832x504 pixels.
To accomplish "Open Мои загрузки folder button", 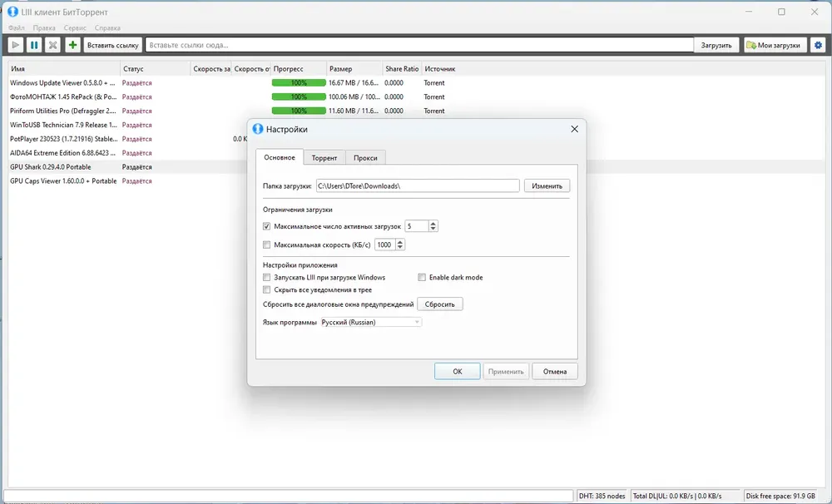I will [775, 45].
